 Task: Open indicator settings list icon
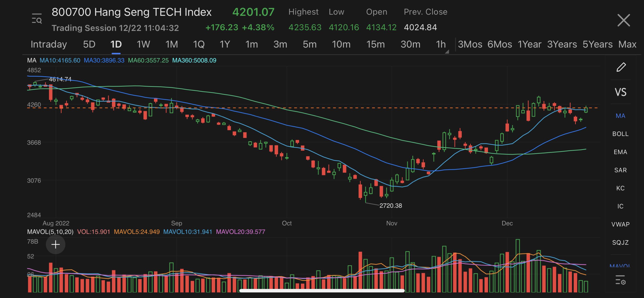pyautogui.click(x=620, y=280)
